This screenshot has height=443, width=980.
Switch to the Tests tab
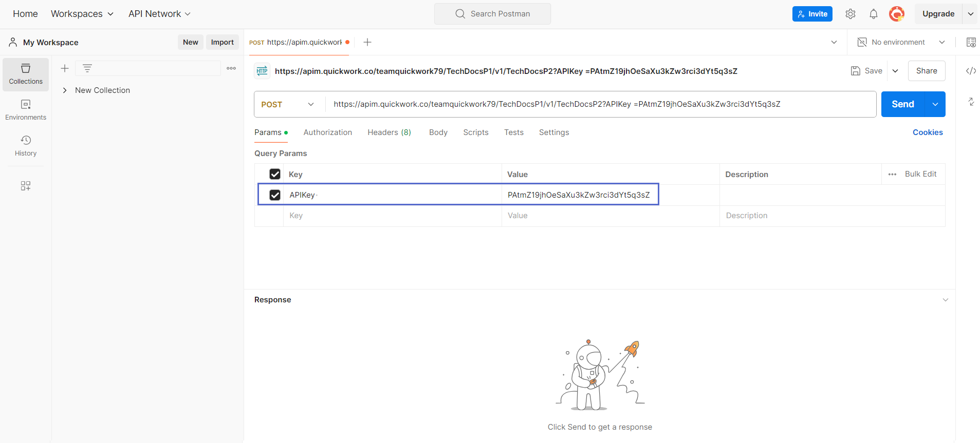point(514,132)
